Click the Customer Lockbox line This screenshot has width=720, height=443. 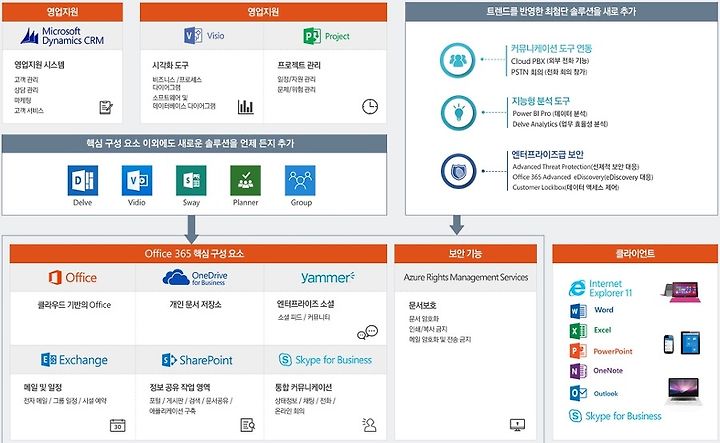pos(566,187)
